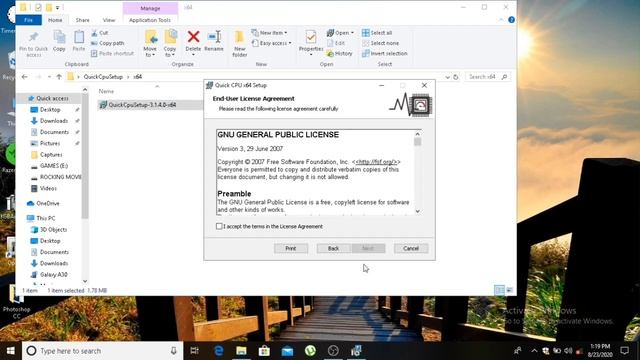Open Microsoft Edge from the taskbar
The height and width of the screenshot is (360, 640).
pos(219,351)
